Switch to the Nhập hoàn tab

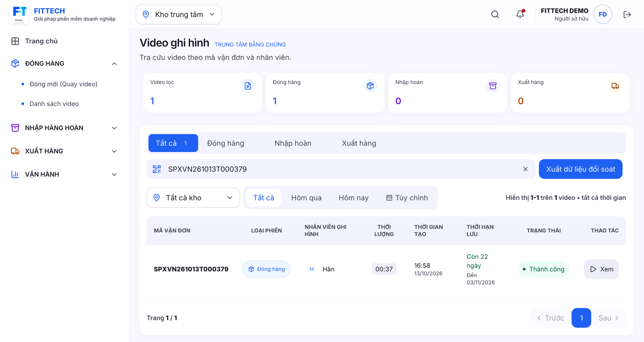293,143
